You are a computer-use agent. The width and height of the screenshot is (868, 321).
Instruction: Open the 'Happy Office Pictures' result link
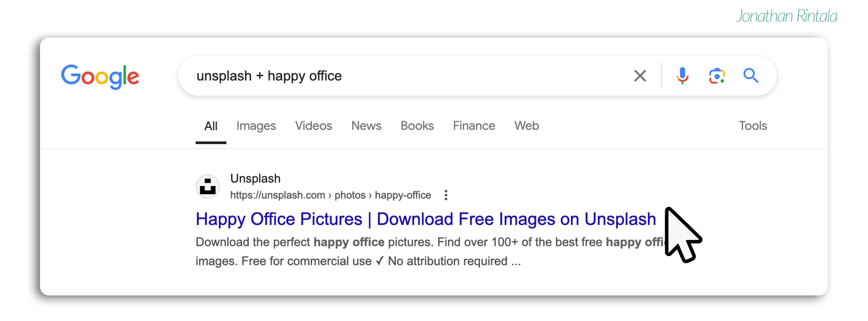425,219
